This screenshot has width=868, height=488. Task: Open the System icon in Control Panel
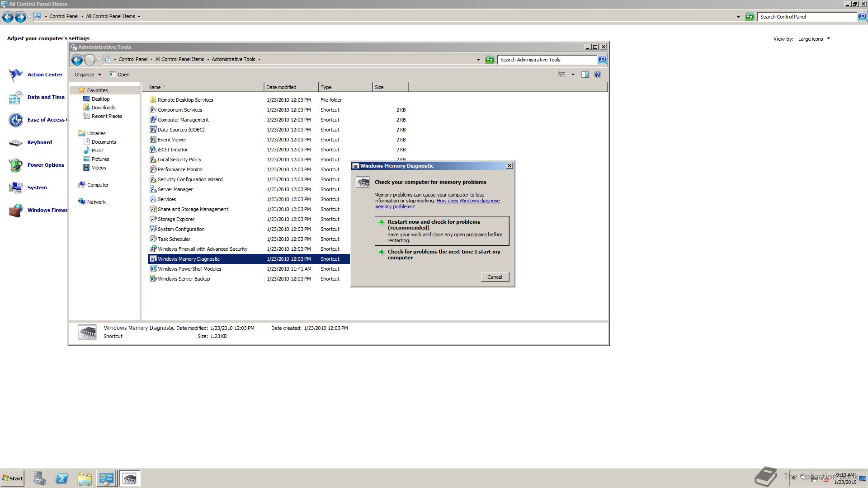[x=16, y=188]
